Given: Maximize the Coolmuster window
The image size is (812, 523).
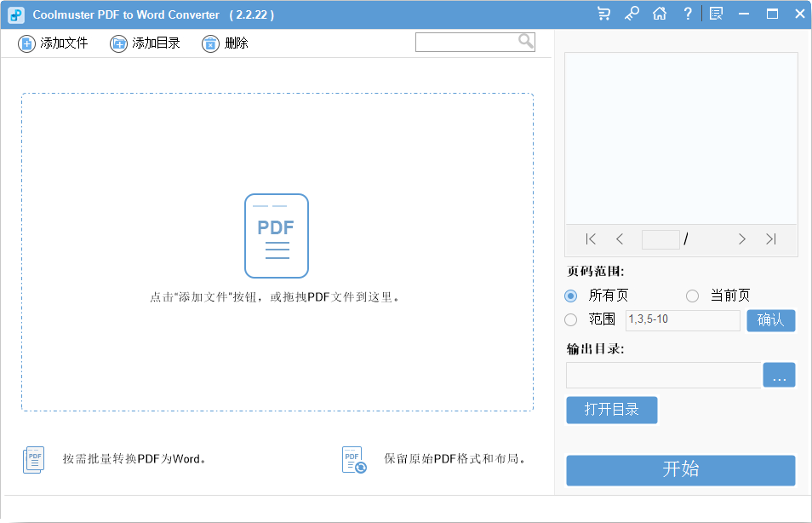Looking at the screenshot, I should point(772,14).
